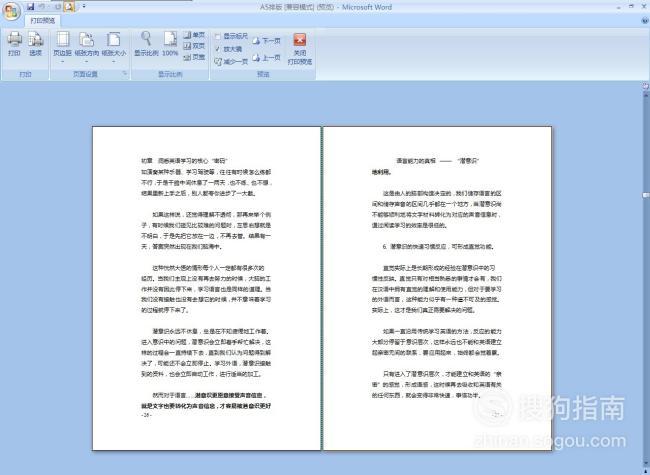Click the Redo icon in quick access toolbar
Viewport: 650px width, 475px height.
[57, 6]
